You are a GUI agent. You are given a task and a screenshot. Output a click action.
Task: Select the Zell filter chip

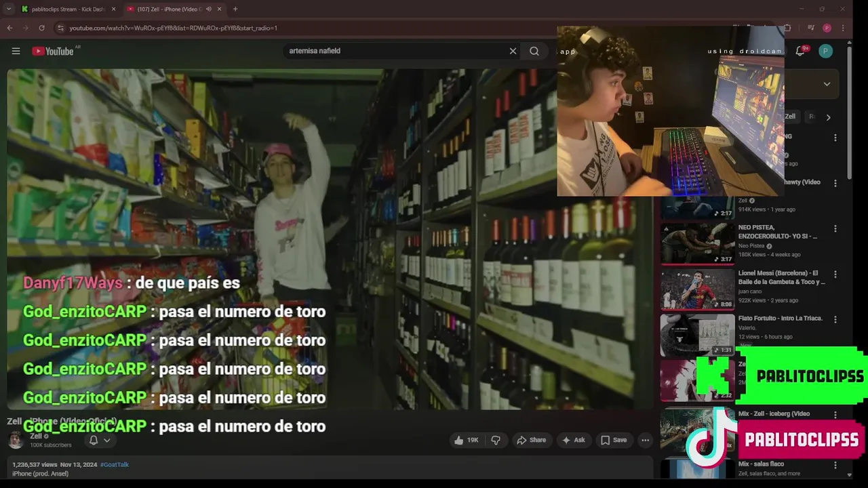click(x=790, y=117)
